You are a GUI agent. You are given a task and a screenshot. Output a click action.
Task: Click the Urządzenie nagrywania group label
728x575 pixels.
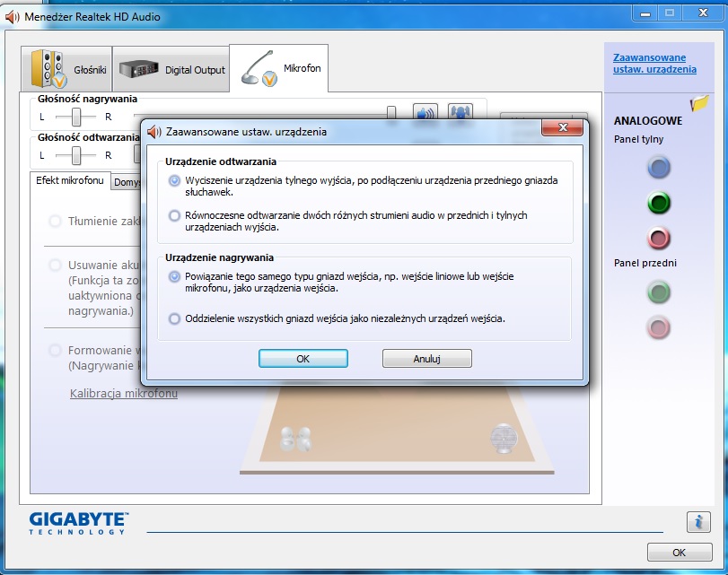click(x=219, y=257)
